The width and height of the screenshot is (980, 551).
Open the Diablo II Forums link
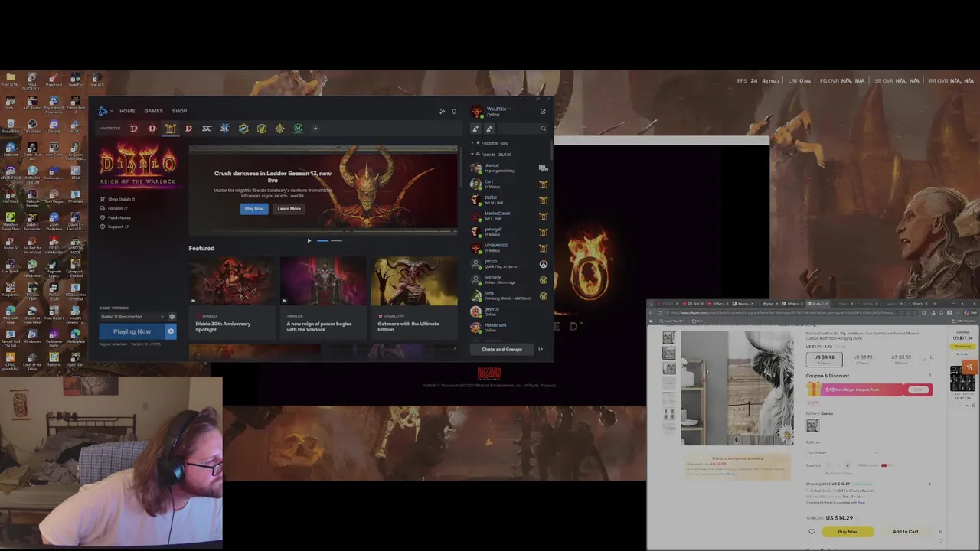click(x=115, y=208)
